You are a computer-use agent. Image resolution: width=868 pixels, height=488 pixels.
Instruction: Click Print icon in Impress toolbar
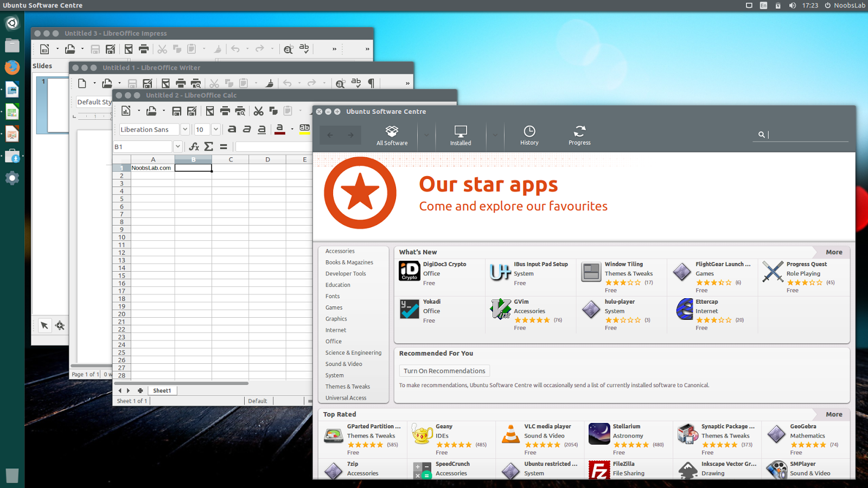(144, 49)
